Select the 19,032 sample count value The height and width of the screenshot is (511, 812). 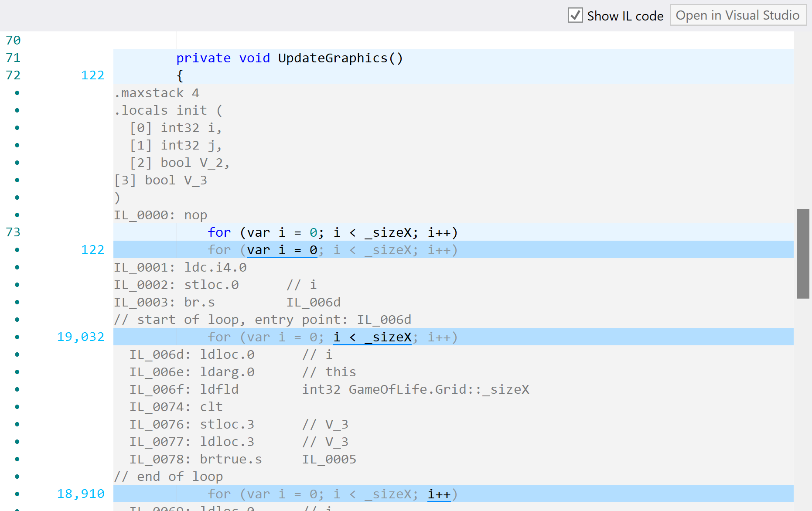80,337
